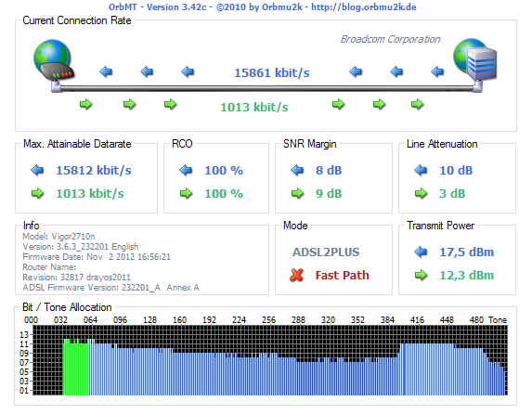
Task: Click blue downstream arrow in Max. Attainable Datarate
Action: [x=37, y=170]
